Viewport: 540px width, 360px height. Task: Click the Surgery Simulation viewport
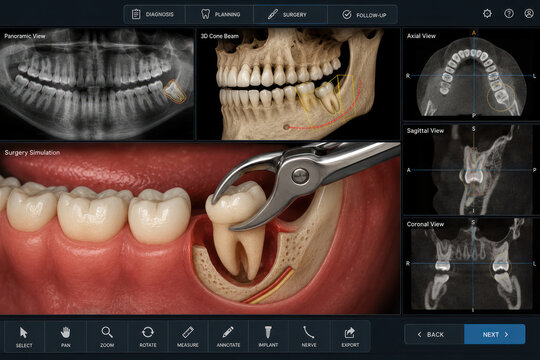[200, 228]
